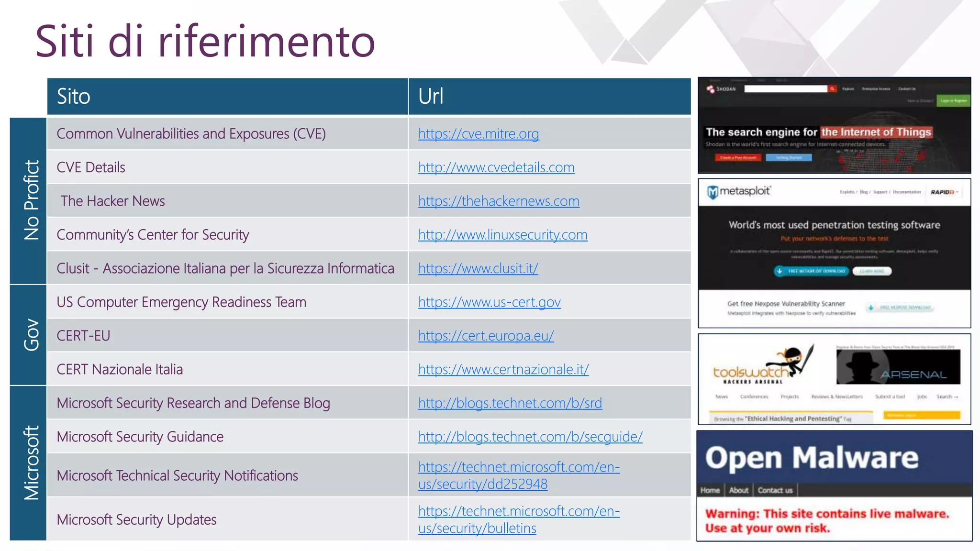
Task: Click the 'Siti di riferimento' slide title
Action: click(205, 41)
